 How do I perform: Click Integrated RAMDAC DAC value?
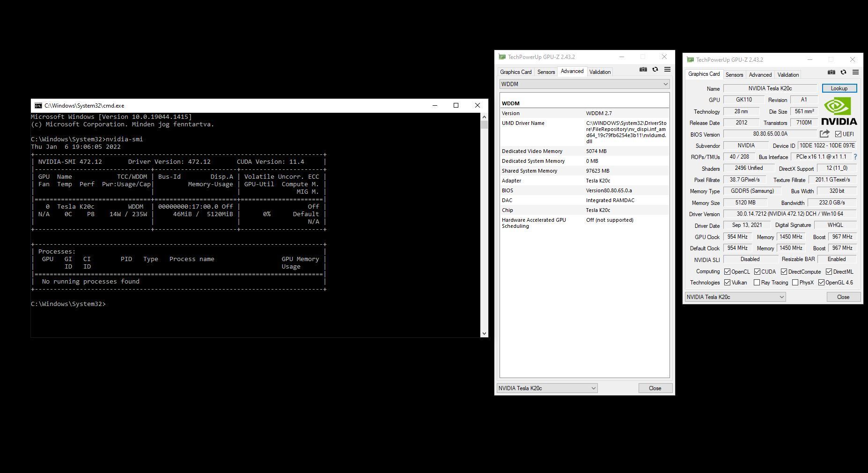610,200
